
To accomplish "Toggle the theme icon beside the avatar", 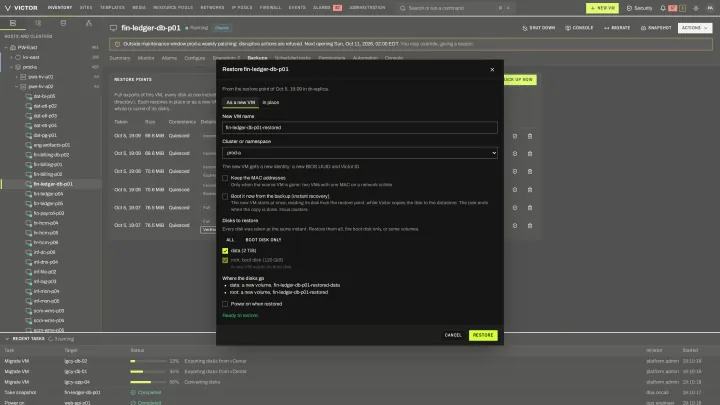I will [696, 8].
